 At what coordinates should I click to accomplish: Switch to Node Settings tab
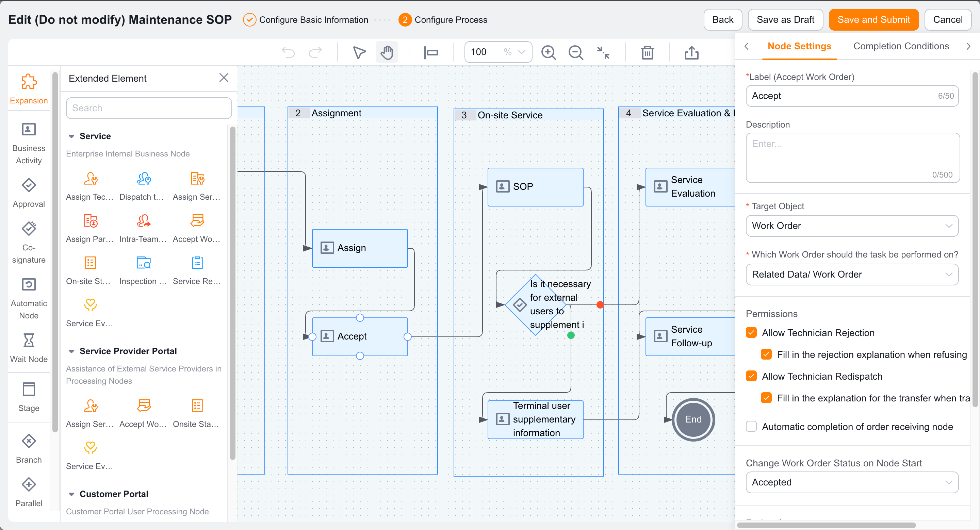(799, 46)
